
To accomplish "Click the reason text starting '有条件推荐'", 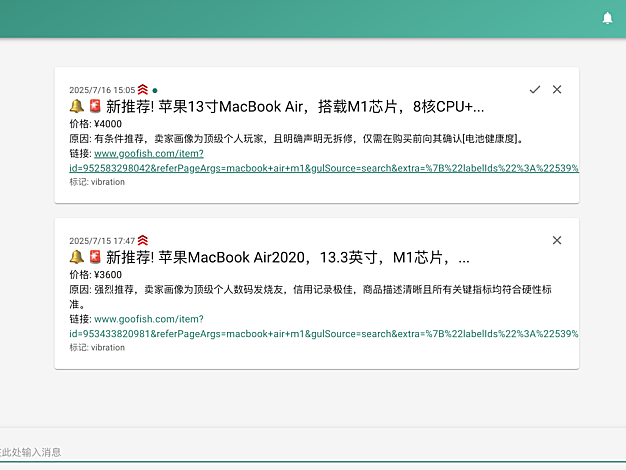I will (309, 139).
